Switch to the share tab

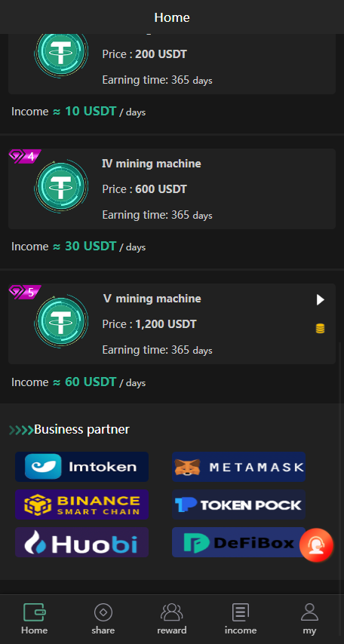coord(103,619)
